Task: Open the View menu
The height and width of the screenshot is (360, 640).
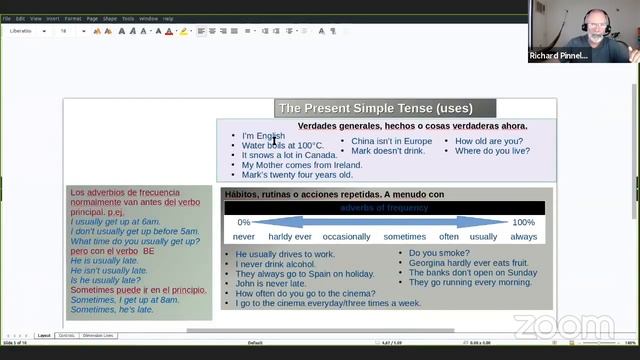Action: tap(36, 19)
